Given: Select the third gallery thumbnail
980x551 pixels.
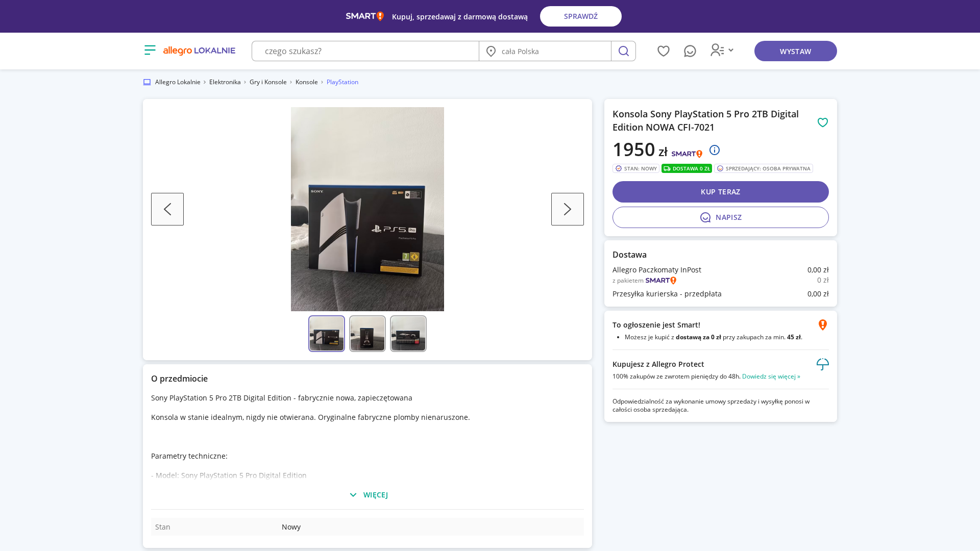Looking at the screenshot, I should pyautogui.click(x=408, y=334).
